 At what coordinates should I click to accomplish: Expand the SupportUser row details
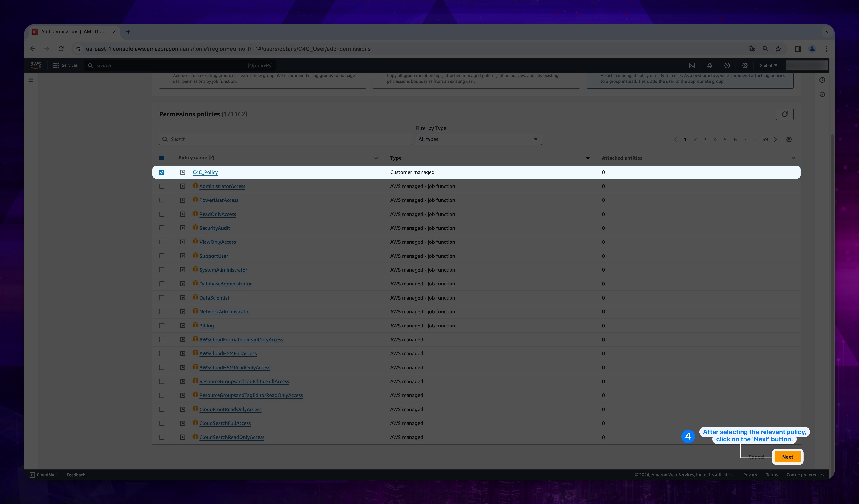(x=183, y=256)
